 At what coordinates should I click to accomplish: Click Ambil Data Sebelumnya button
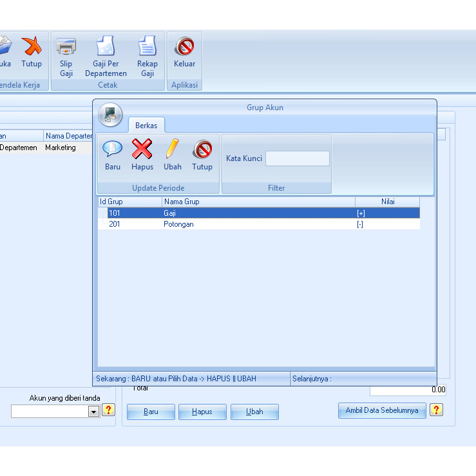coord(382,410)
